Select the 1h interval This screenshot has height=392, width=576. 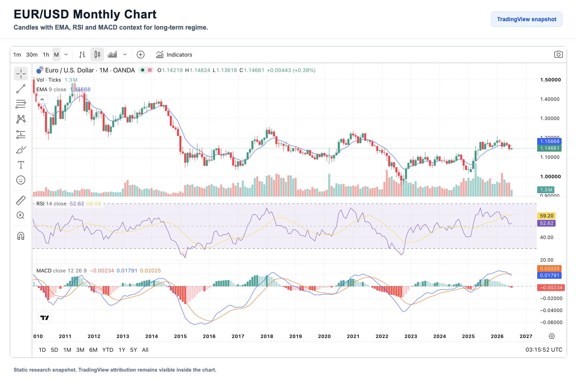(46, 54)
